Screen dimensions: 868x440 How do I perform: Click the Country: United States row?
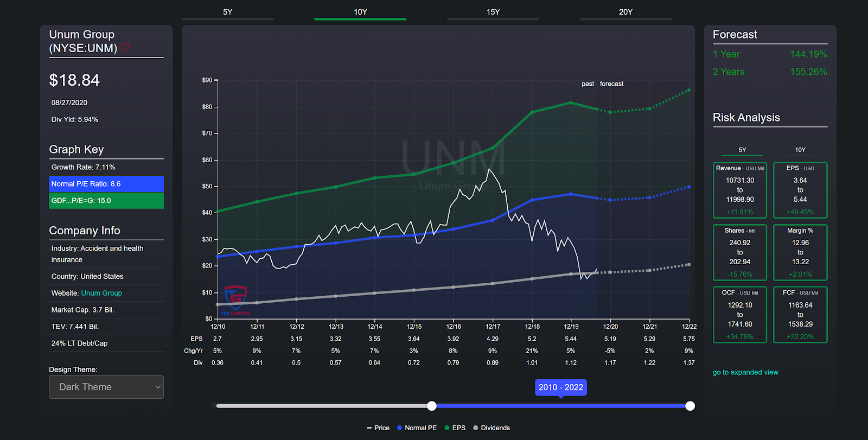point(106,276)
